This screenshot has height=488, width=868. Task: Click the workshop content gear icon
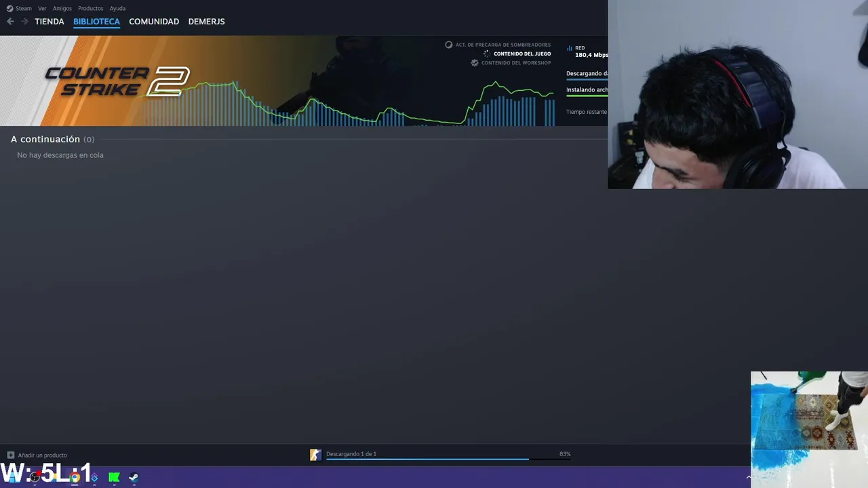tap(475, 63)
